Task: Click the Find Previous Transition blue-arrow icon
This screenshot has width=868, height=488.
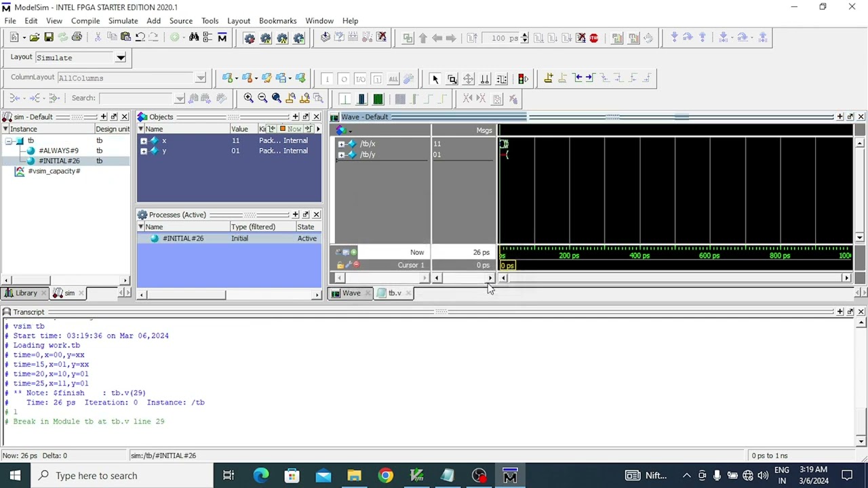Action: coord(577,79)
